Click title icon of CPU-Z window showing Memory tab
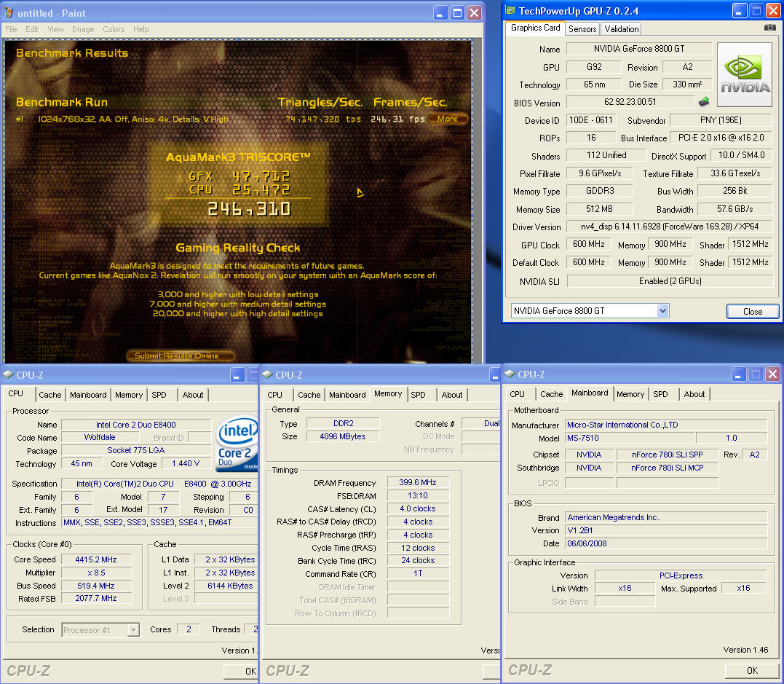 click(x=267, y=374)
